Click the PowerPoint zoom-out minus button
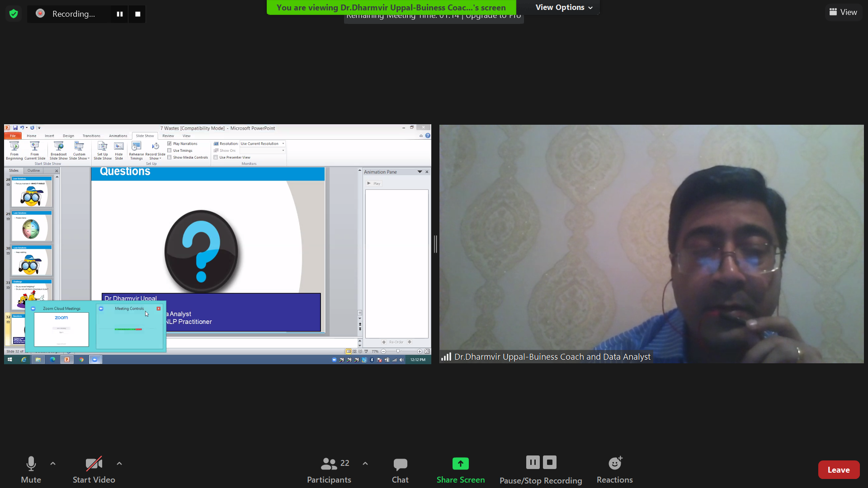 tap(383, 351)
